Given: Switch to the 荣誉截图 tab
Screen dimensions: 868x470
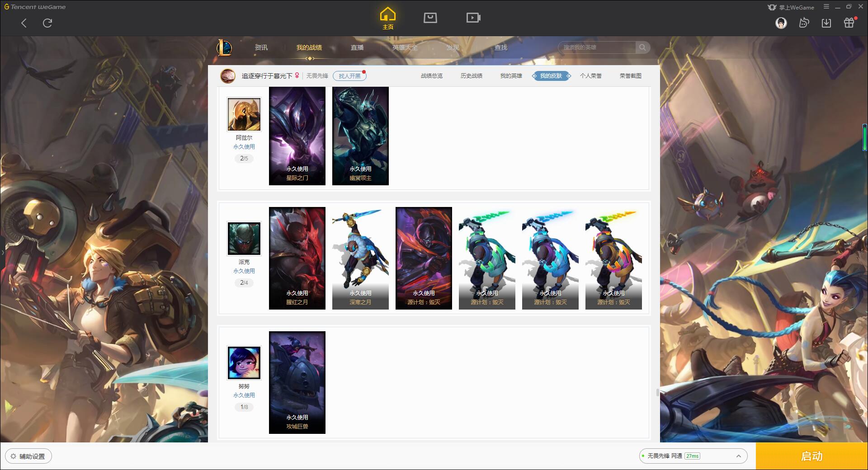Looking at the screenshot, I should coord(631,76).
